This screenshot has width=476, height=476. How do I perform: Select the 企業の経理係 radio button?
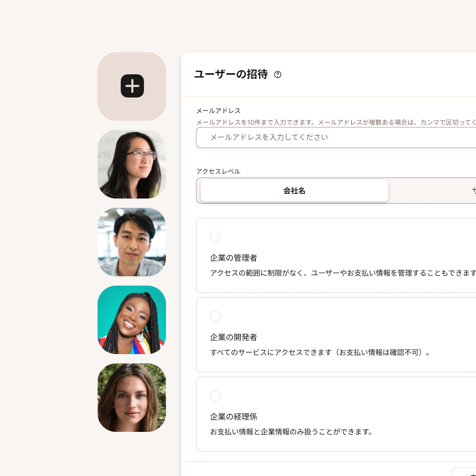point(215,395)
